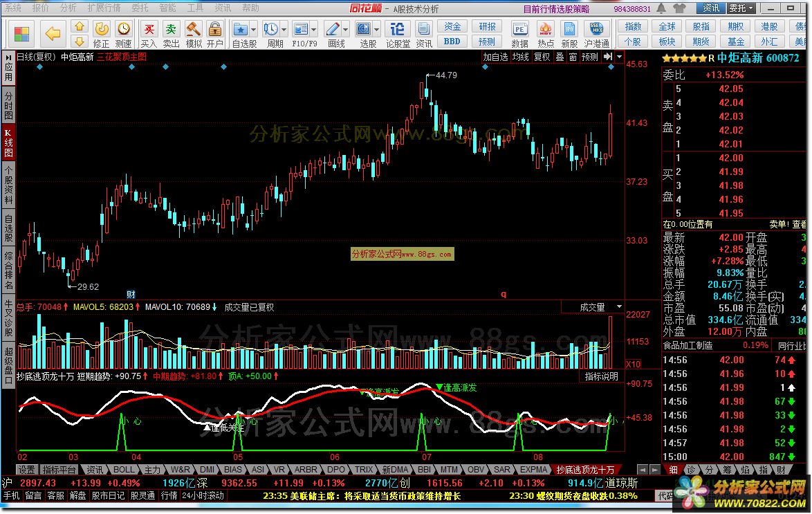Click the yellow up arrow icon
812x514 pixels.
click(x=80, y=26)
